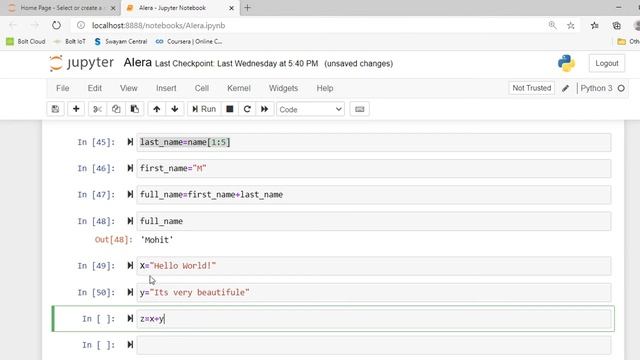The width and height of the screenshot is (640, 360).
Task: Open a new browser tab
Action: click(x=247, y=8)
